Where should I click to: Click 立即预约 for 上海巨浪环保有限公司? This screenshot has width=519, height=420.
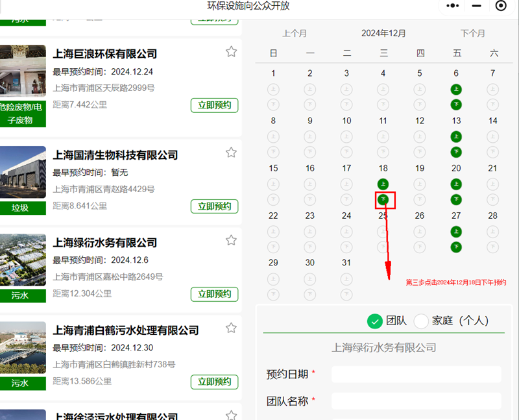(x=215, y=105)
